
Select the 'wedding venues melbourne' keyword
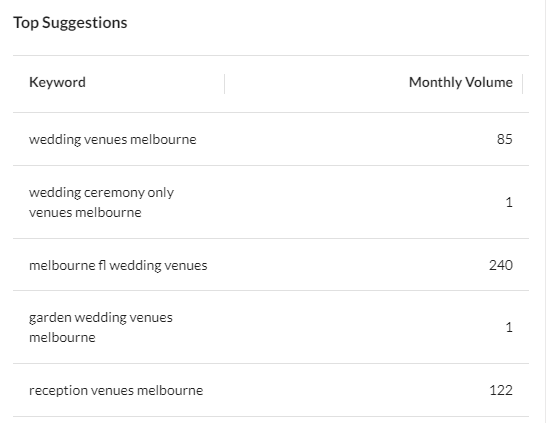point(113,140)
